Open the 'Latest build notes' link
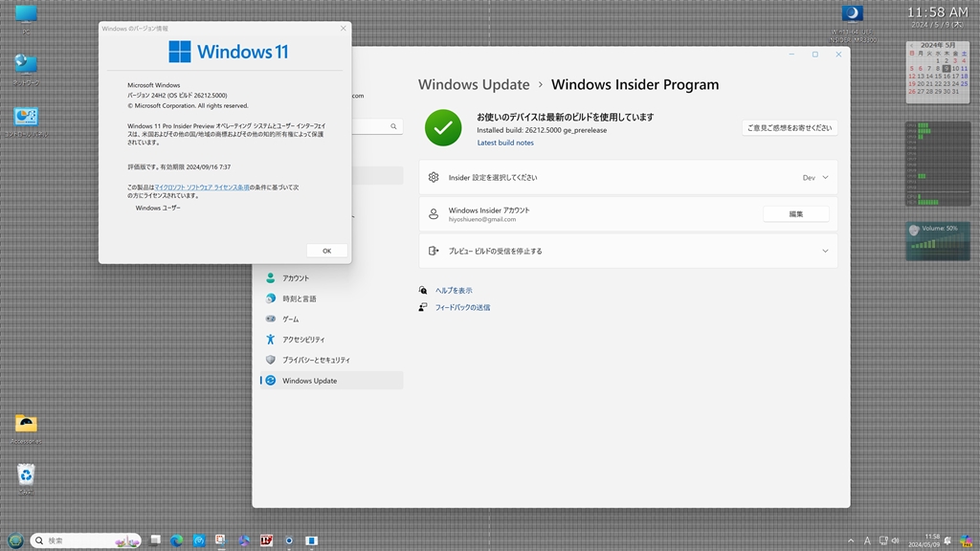980x551 pixels. pos(505,143)
